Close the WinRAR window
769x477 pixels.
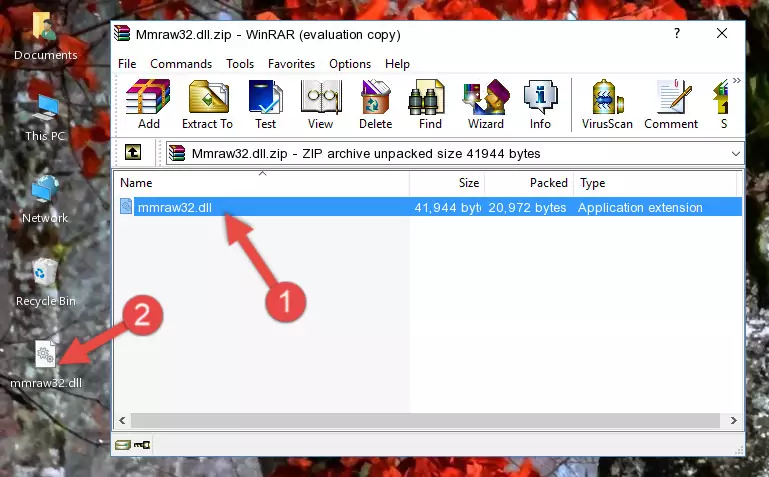[722, 33]
